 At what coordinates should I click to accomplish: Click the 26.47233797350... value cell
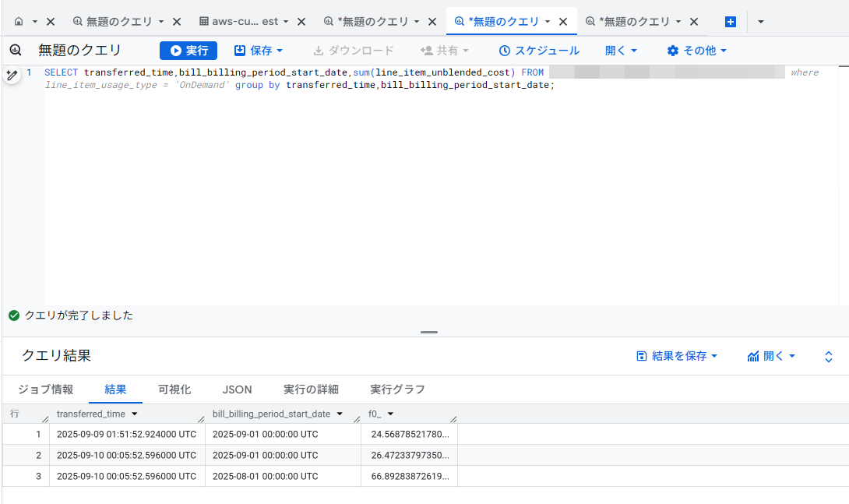(x=410, y=455)
